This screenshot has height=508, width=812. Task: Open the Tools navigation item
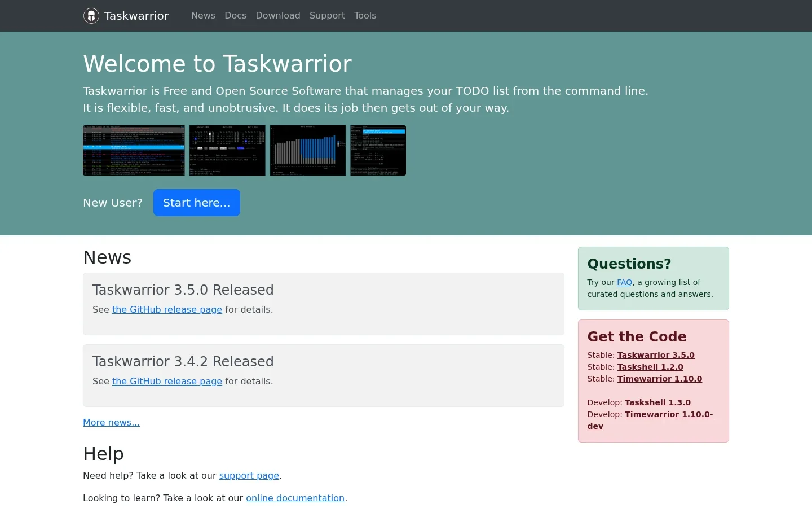[365, 16]
